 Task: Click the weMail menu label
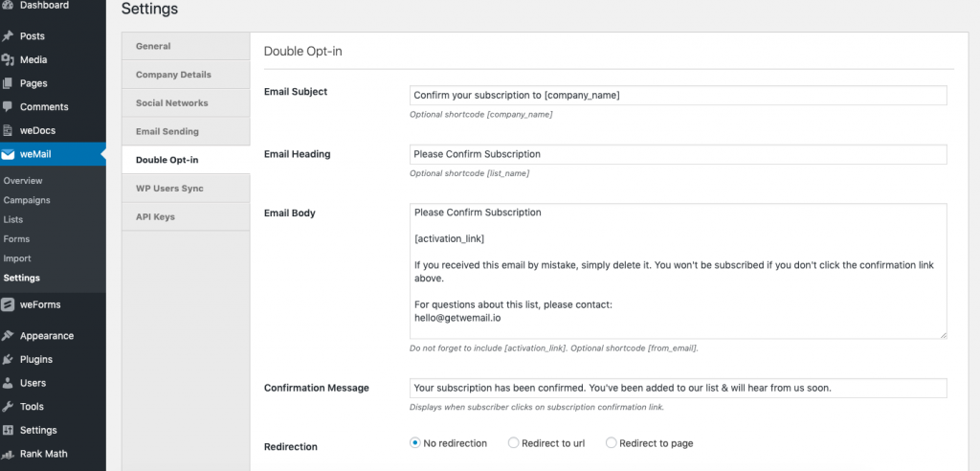(35, 154)
